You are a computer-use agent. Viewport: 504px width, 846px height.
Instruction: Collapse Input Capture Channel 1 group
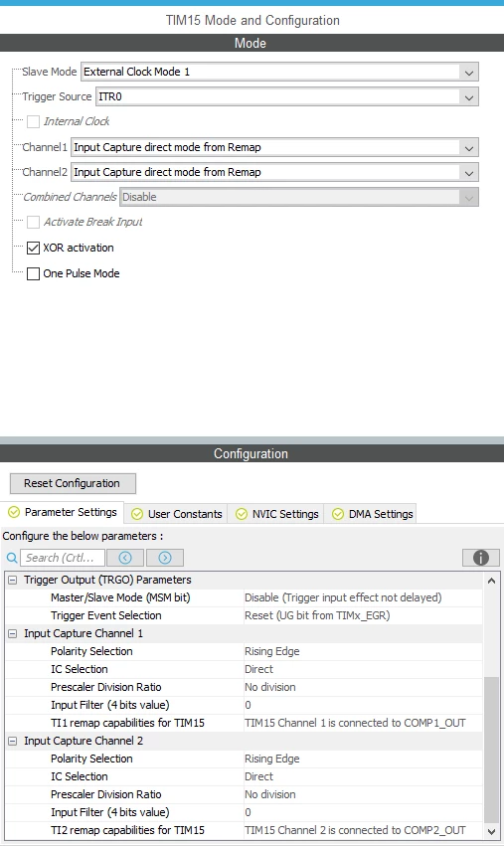12,634
